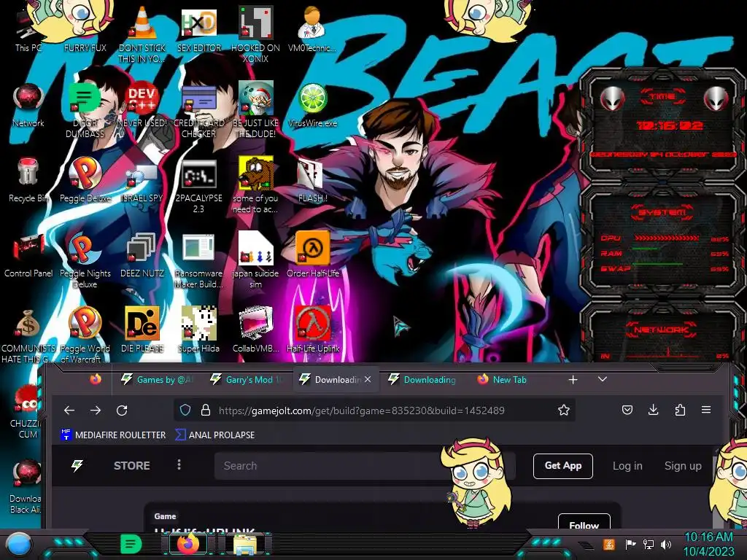Go back in Firefox
Screen dimensions: 747x560
tap(69, 410)
